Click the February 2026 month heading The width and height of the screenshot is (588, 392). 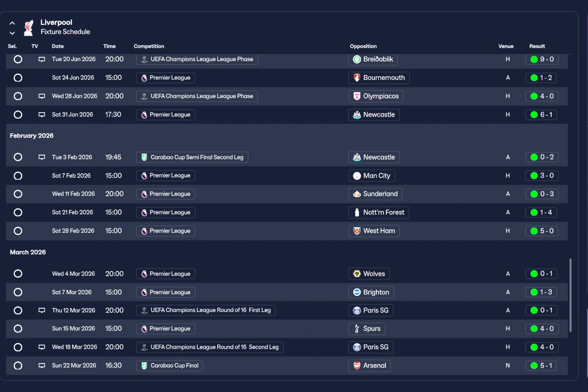click(x=32, y=136)
